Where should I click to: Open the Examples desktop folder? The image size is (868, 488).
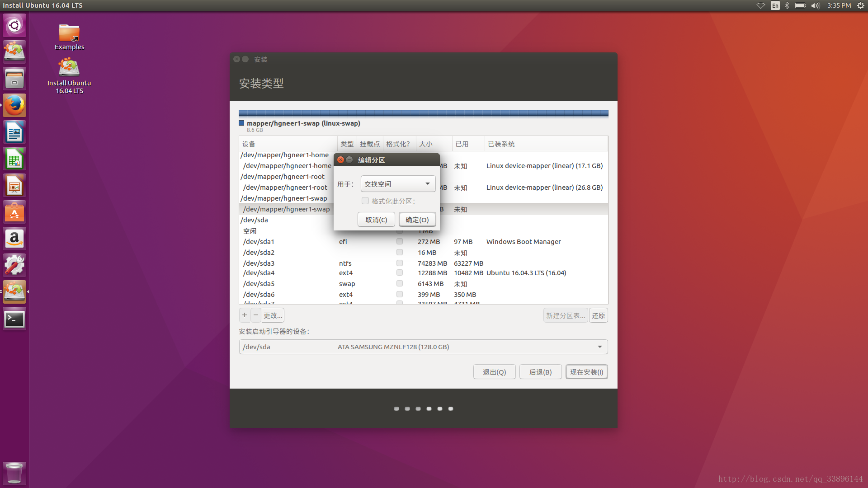[x=69, y=37]
